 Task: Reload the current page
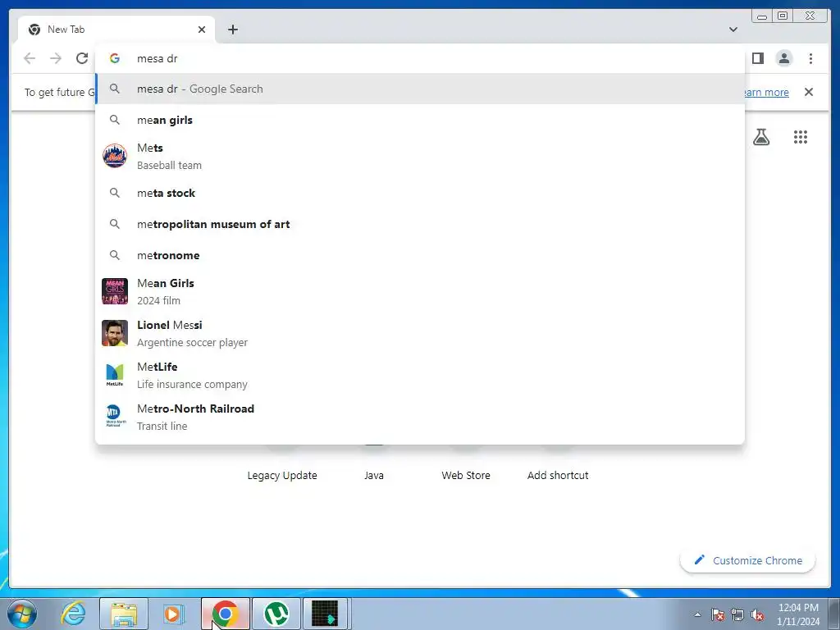[x=82, y=58]
